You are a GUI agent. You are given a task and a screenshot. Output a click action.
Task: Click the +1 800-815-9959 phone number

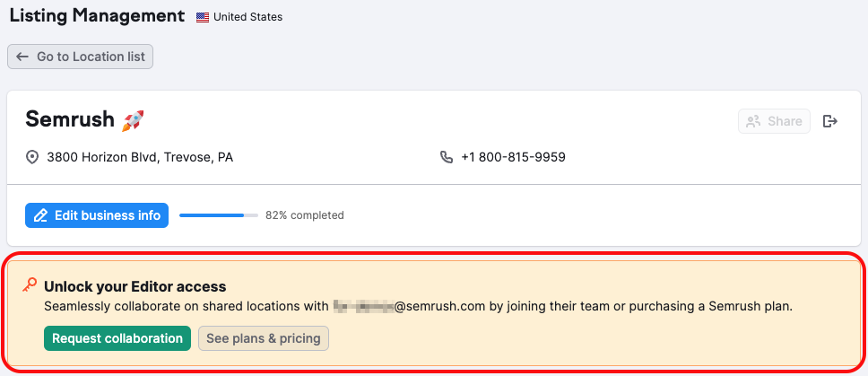coord(513,157)
